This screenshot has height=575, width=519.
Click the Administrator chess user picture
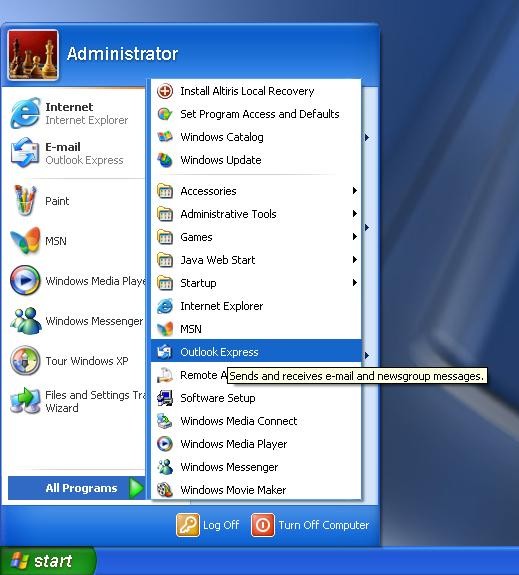tap(33, 55)
